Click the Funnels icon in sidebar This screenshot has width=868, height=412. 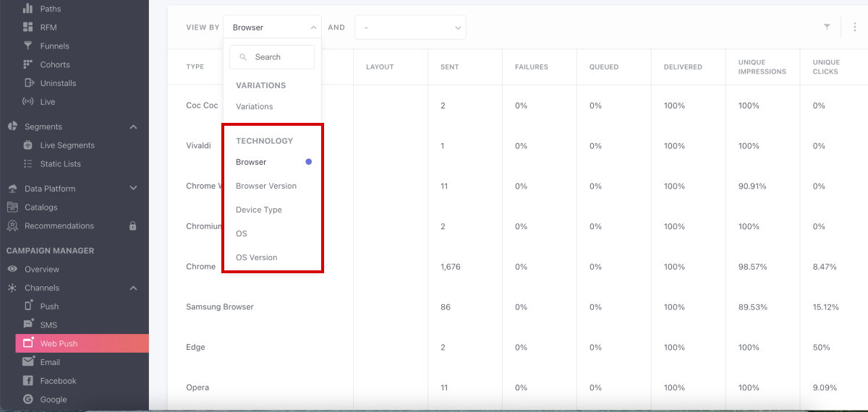coord(28,46)
